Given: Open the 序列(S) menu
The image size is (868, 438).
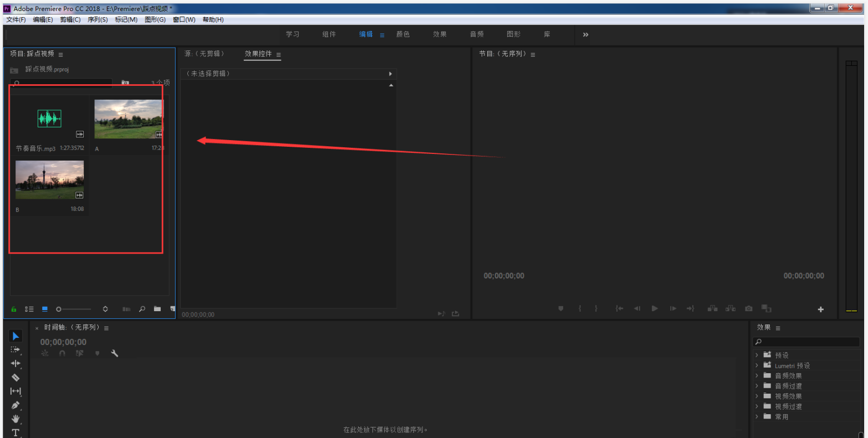Looking at the screenshot, I should (98, 19).
